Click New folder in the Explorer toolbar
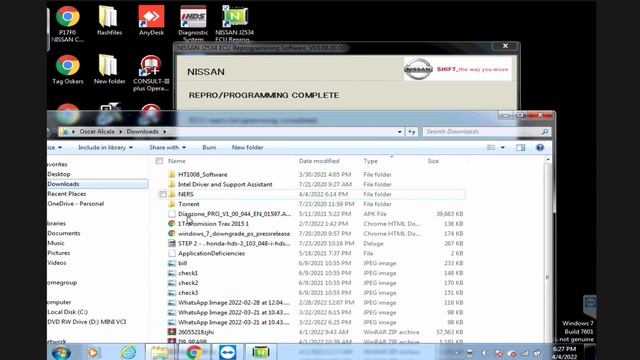 click(x=247, y=147)
